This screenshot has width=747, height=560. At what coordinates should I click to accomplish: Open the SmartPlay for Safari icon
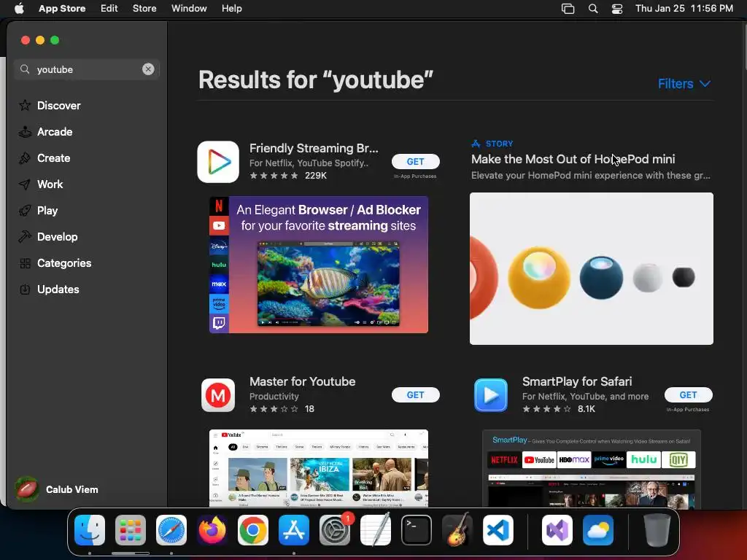click(x=491, y=394)
